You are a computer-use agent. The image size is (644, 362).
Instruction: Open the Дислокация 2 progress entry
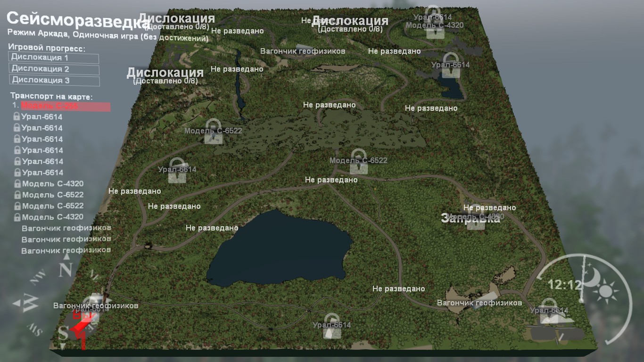[x=53, y=69]
